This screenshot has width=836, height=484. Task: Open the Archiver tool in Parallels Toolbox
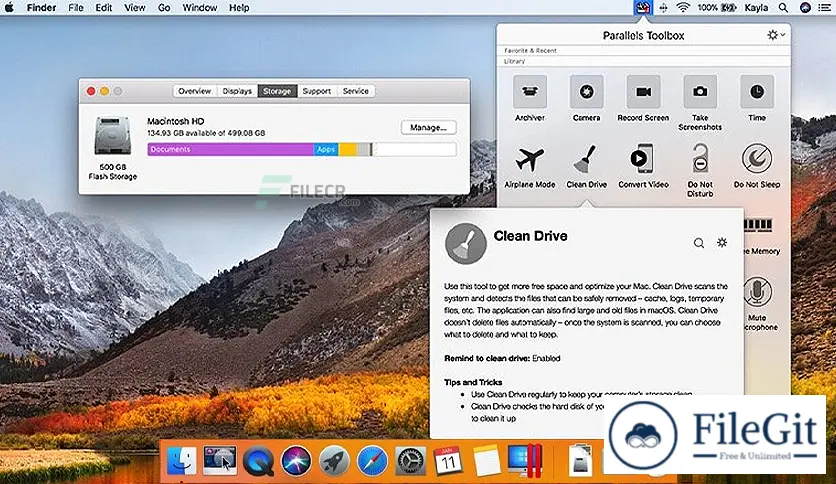[529, 92]
